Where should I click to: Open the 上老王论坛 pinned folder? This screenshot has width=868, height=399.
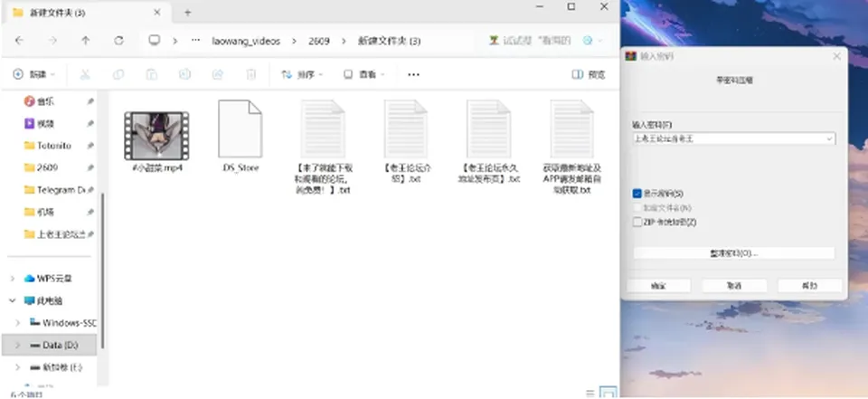[x=55, y=233]
